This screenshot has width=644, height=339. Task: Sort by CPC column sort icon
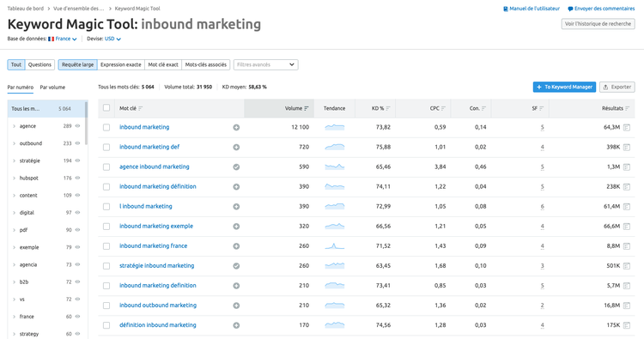(444, 109)
